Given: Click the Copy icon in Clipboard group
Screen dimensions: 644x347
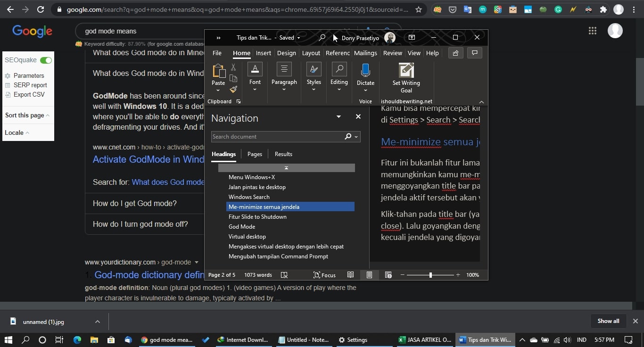Looking at the screenshot, I should point(233,78).
